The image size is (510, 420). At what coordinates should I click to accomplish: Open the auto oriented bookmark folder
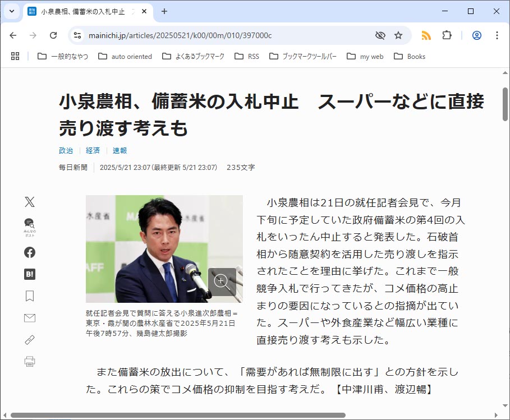coord(125,56)
